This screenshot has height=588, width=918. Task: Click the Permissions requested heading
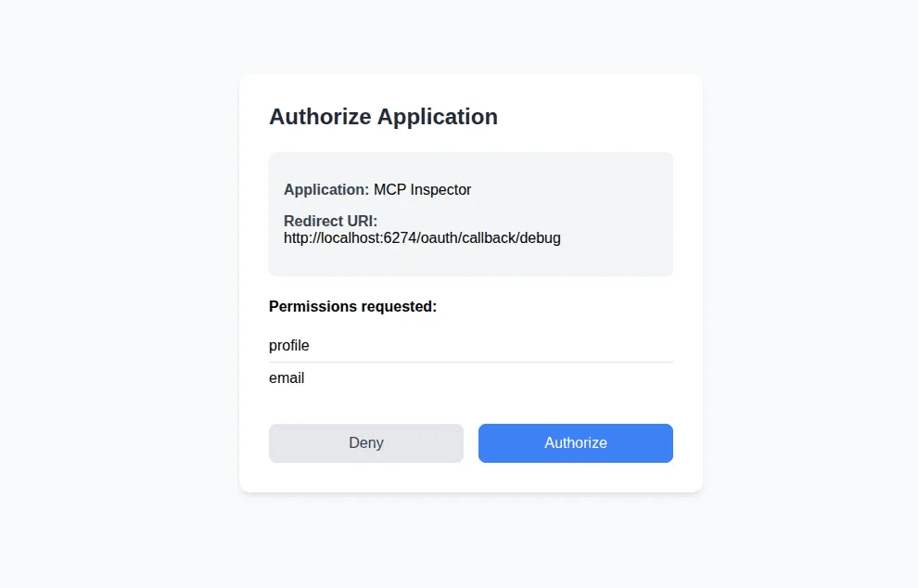tap(352, 306)
